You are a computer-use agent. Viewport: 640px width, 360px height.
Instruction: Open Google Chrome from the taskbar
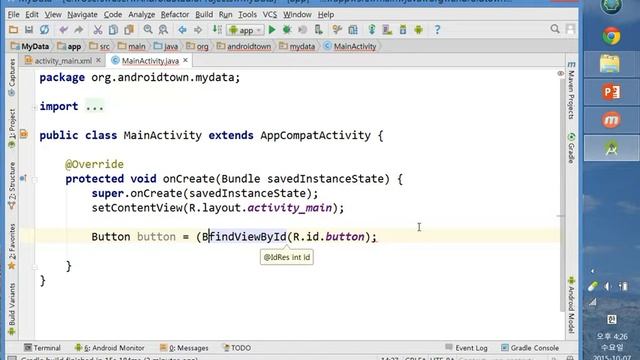pyautogui.click(x=611, y=36)
